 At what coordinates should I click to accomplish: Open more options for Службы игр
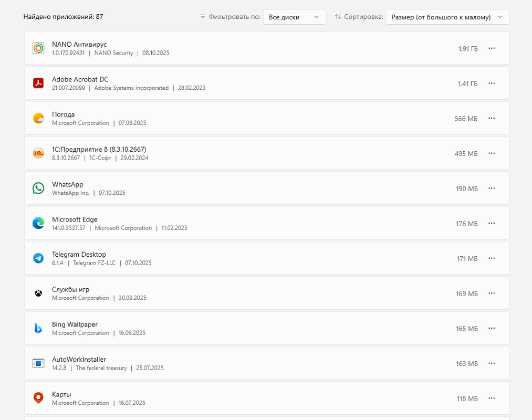click(491, 293)
